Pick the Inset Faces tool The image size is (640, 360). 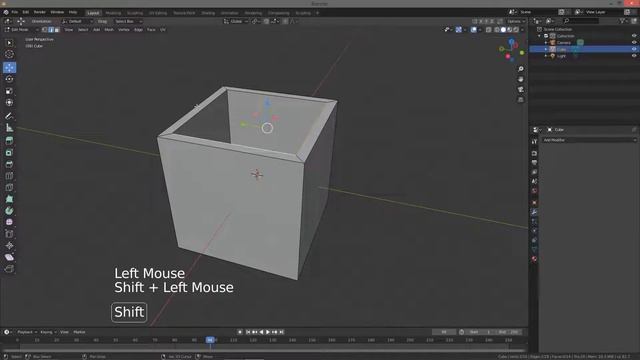9,153
